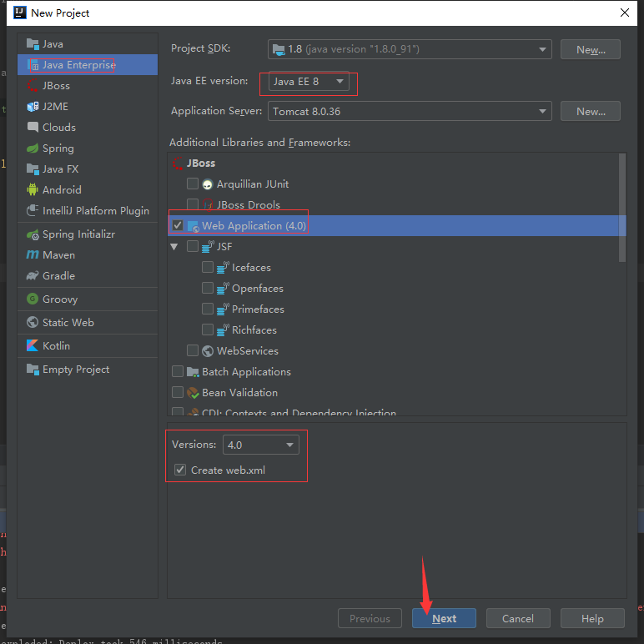Pick the Gradle elephant icon
644x644 pixels.
(x=33, y=276)
